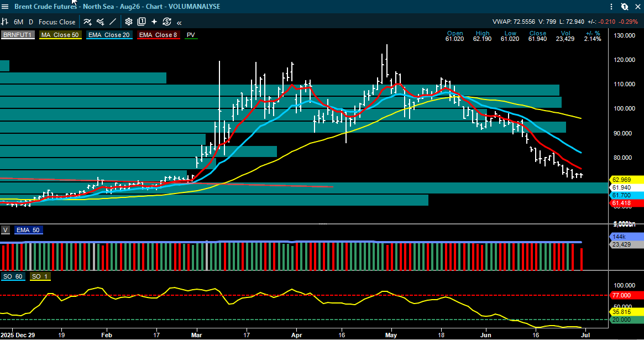Open the Focus: Close dropdown
The width and height of the screenshot is (644, 340).
tap(57, 22)
